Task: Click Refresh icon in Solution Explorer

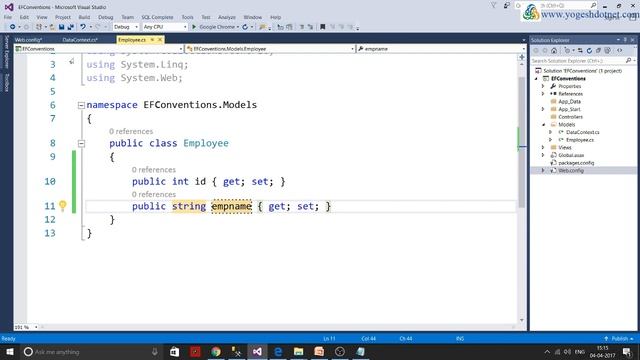Action: (589, 51)
